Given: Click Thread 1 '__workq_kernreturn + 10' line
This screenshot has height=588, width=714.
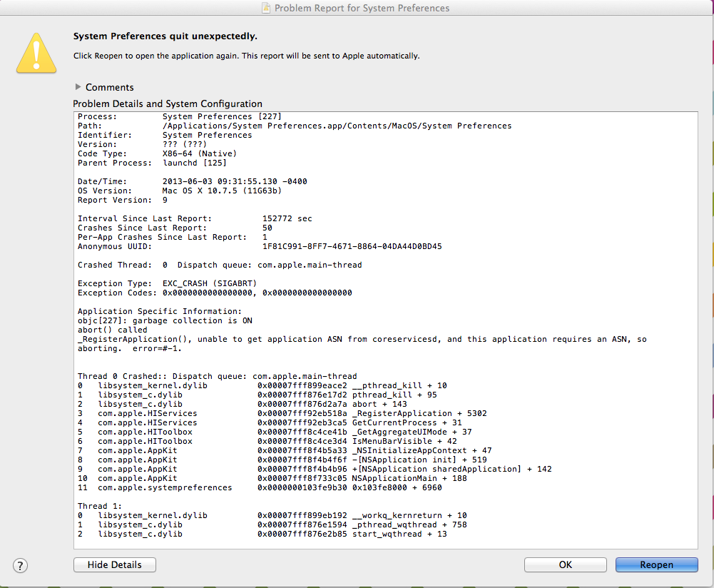Looking at the screenshot, I should [272, 516].
